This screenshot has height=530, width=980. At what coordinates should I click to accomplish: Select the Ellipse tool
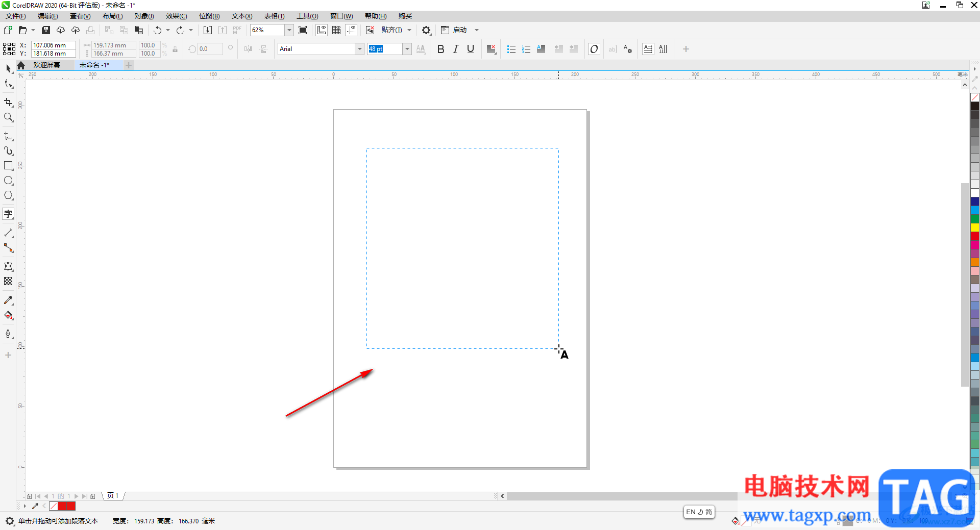(8, 181)
